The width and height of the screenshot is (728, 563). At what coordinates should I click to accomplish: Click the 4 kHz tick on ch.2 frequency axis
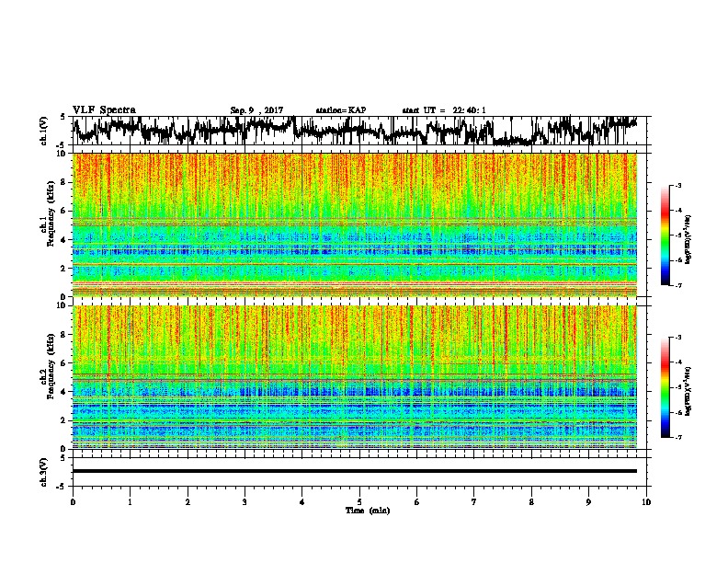tap(65, 392)
